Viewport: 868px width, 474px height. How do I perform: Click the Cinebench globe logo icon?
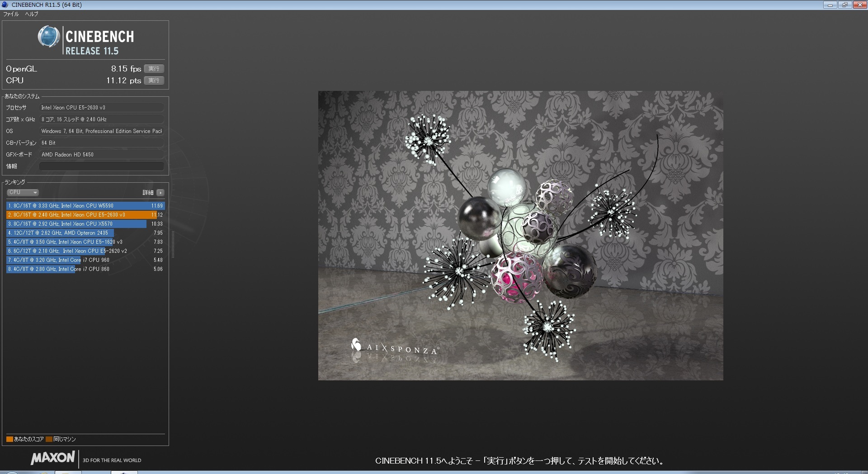pyautogui.click(x=48, y=37)
